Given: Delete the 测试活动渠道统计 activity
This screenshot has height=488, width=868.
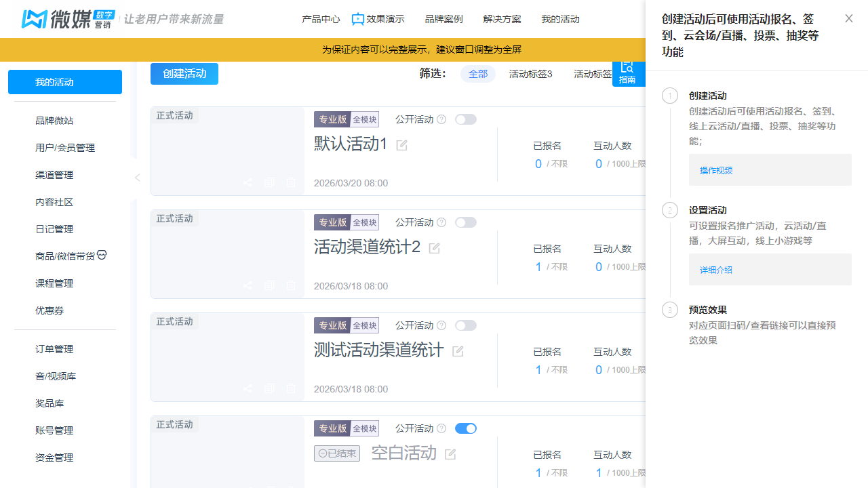Looking at the screenshot, I should [x=290, y=388].
